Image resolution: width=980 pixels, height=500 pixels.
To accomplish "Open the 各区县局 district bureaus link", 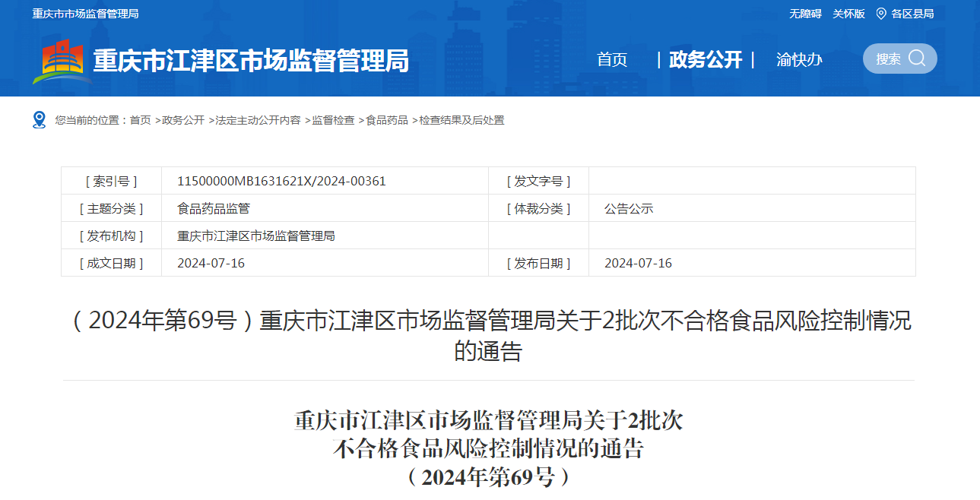I will 912,14.
